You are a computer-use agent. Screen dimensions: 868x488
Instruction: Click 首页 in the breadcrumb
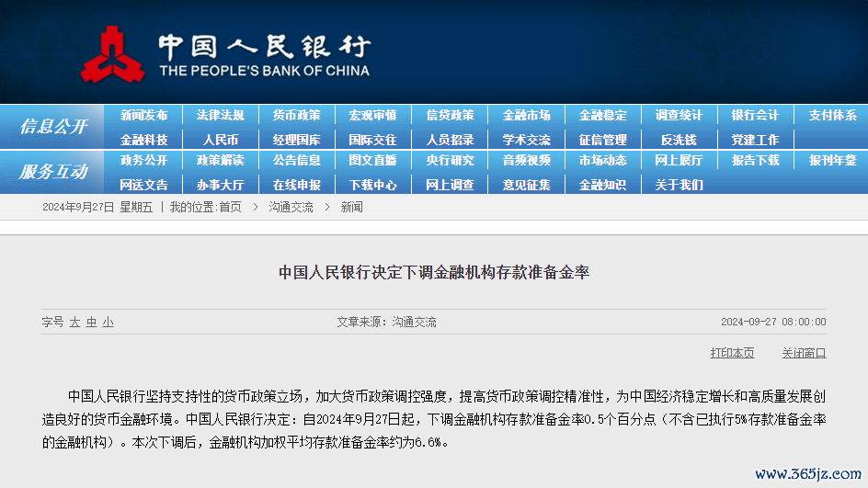tap(230, 208)
